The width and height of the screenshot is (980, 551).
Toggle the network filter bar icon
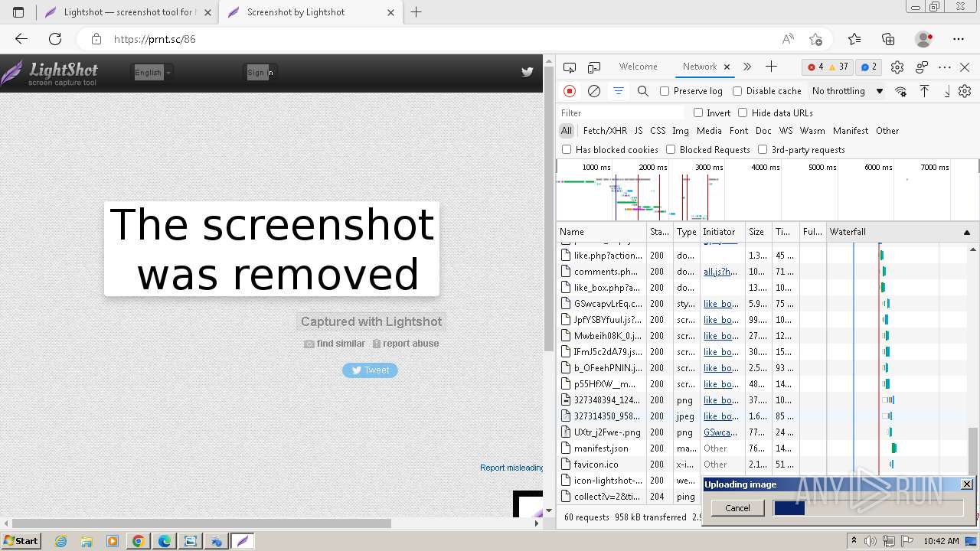tap(618, 91)
